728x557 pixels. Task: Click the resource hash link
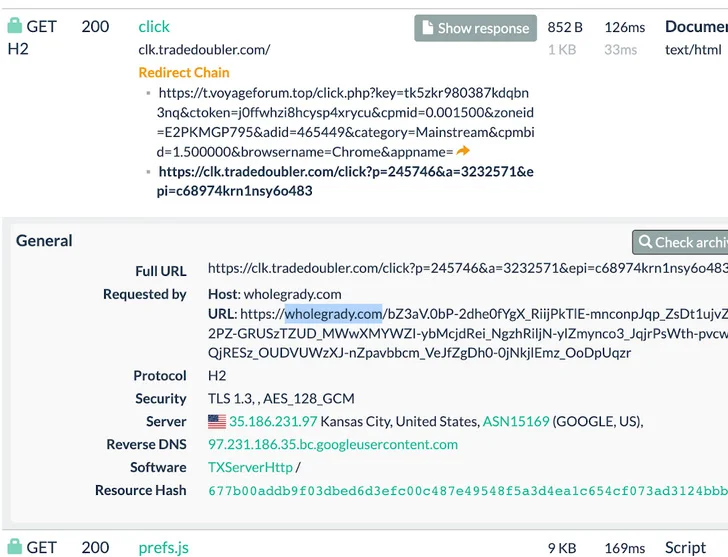tap(468, 491)
